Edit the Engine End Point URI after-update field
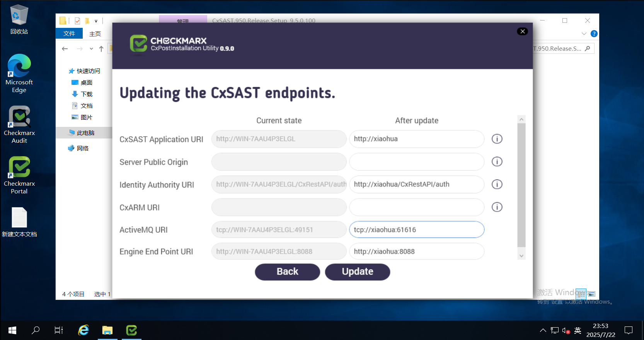Screen dimensions: 644x340 (417, 251)
